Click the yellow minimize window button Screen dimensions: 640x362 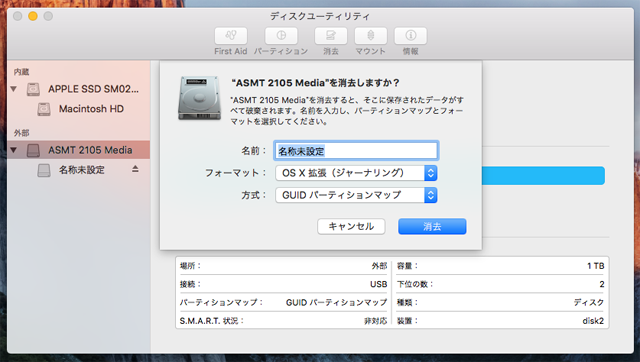(x=33, y=16)
